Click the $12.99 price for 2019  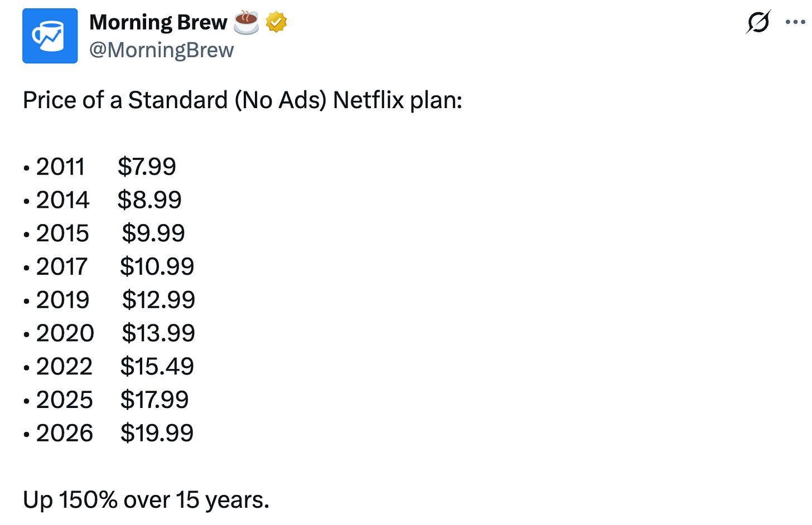coord(158,300)
